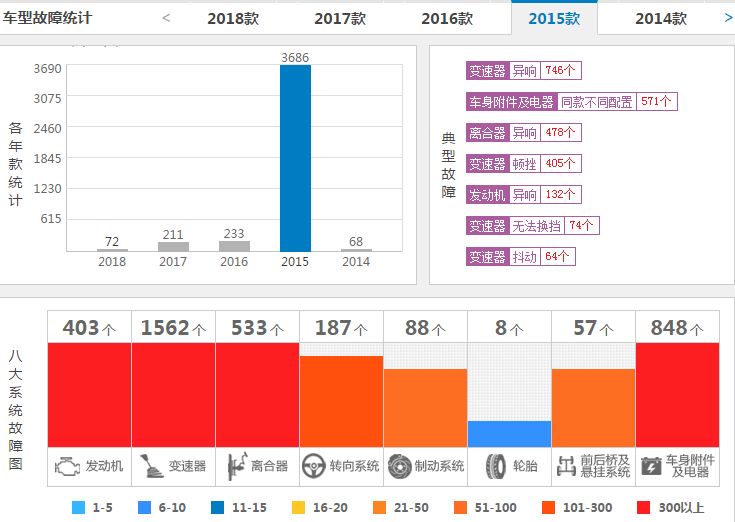Click the brake disc (制动系统) icon
The width and height of the screenshot is (735, 522).
399,466
